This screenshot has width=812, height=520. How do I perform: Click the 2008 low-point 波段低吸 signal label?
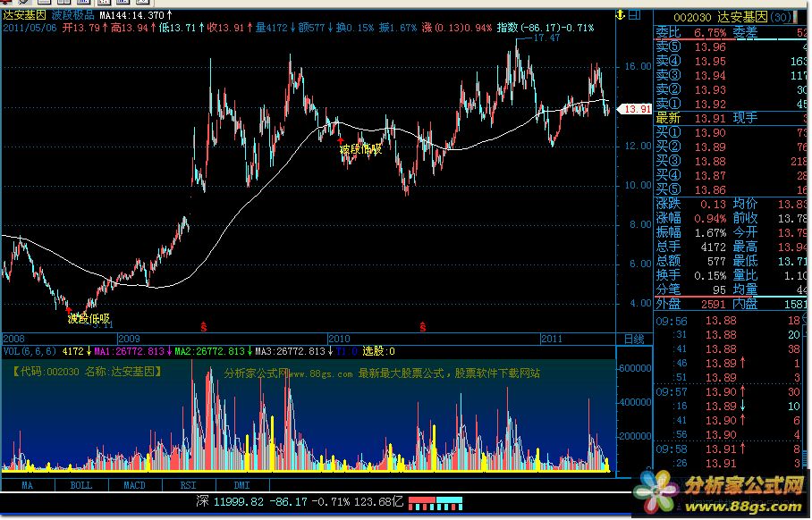pyautogui.click(x=89, y=319)
